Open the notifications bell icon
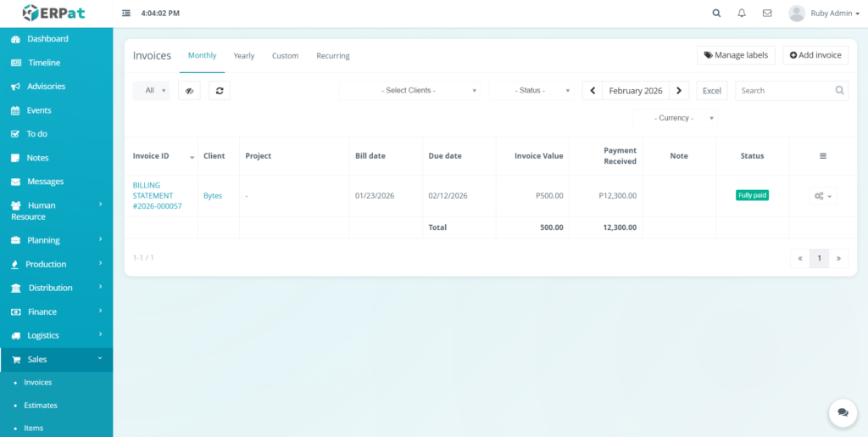This screenshot has height=437, width=868. tap(742, 14)
